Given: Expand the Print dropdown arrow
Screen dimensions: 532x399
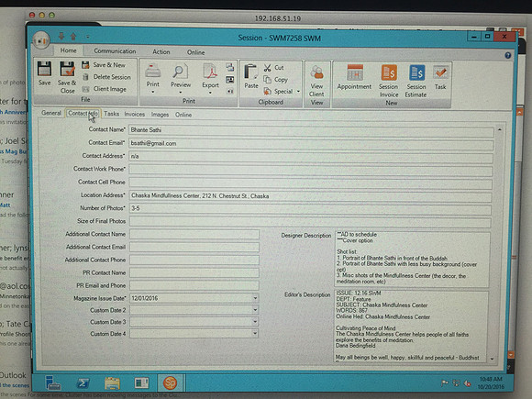Looking at the screenshot, I should (153, 92).
